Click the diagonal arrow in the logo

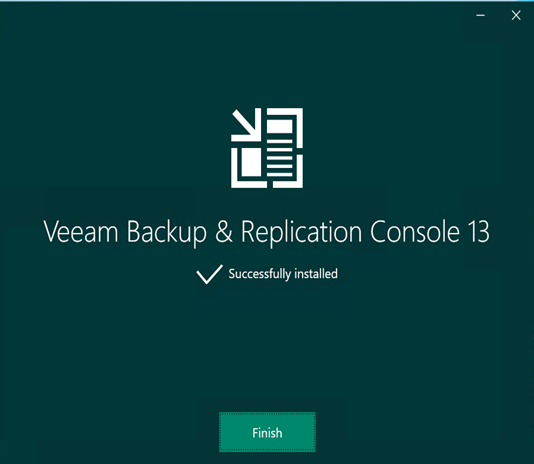pyautogui.click(x=246, y=125)
